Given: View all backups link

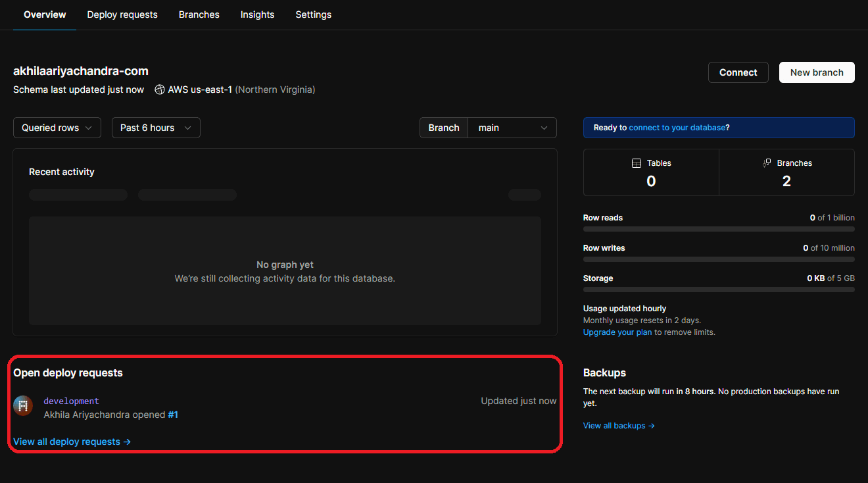Looking at the screenshot, I should [x=619, y=426].
